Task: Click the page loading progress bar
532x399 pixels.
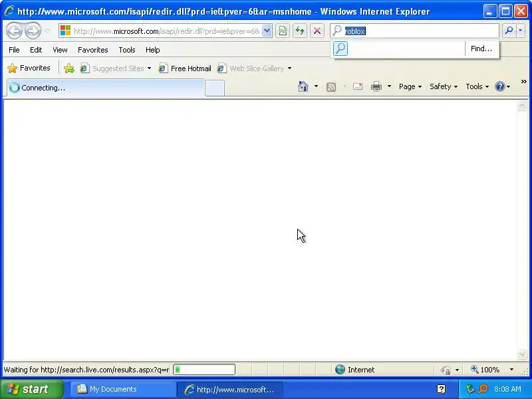Action: tap(204, 370)
